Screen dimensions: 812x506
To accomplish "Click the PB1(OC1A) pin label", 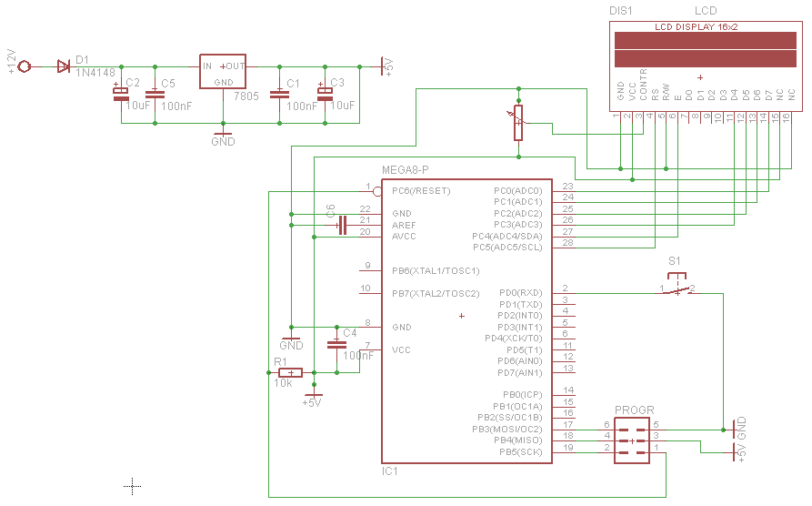I will tap(517, 407).
